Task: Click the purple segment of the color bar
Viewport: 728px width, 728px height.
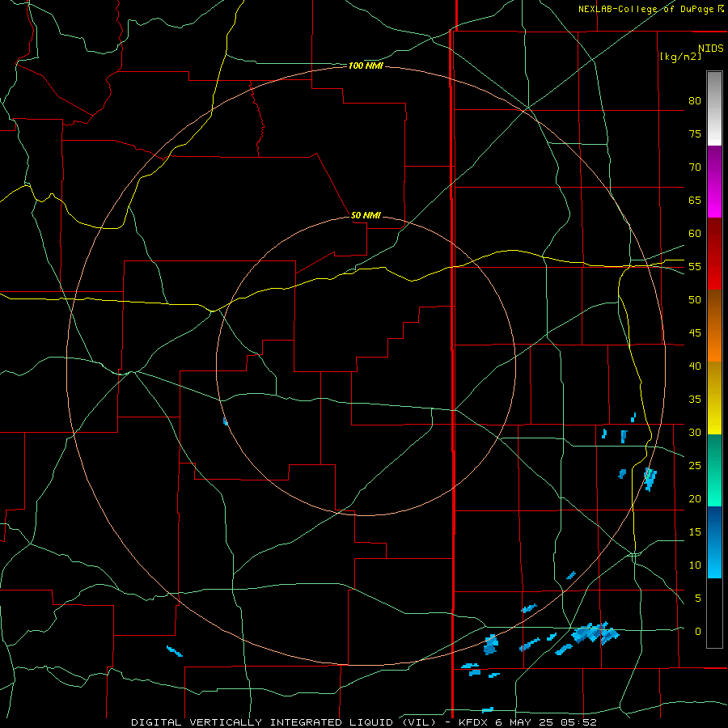Action: tap(714, 181)
